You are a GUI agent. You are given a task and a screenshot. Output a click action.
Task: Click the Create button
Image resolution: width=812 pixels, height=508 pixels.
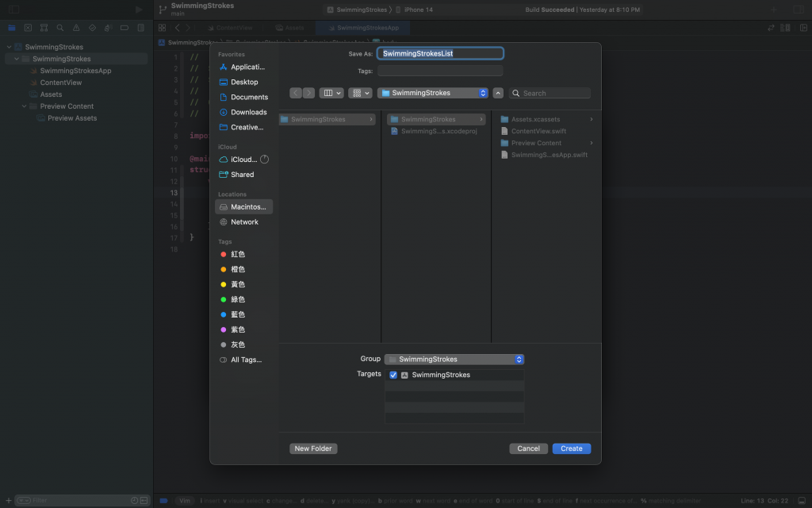(571, 448)
